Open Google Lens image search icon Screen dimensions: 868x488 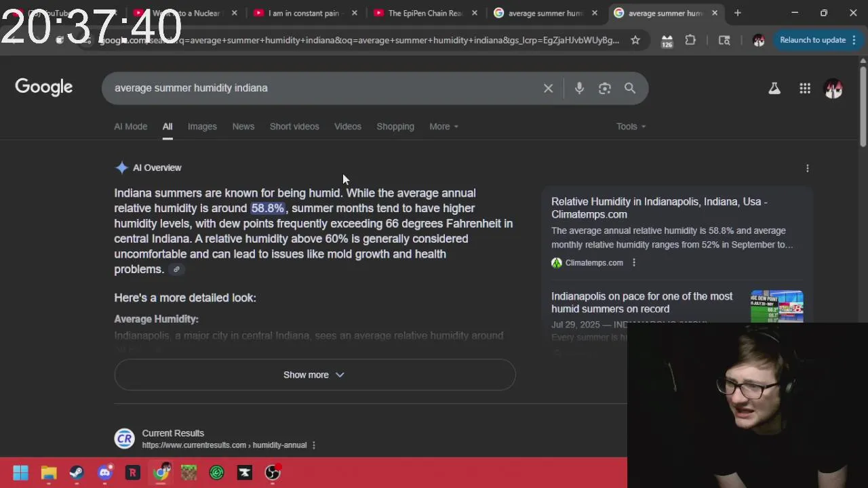[x=605, y=88]
